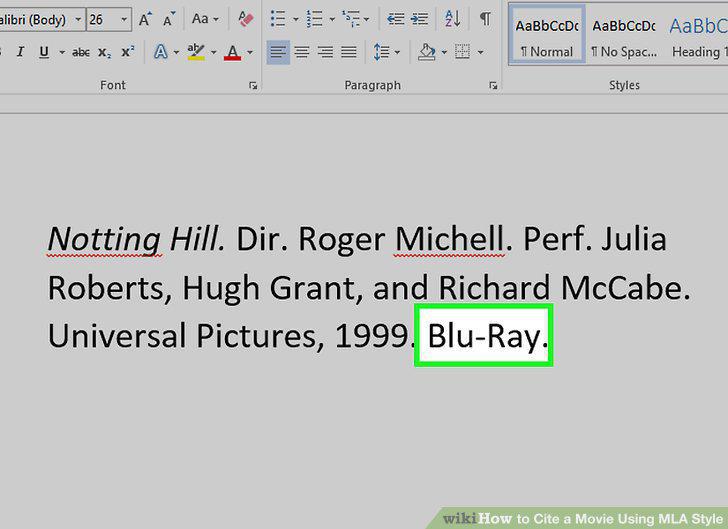Click the Increase Indent icon
The width and height of the screenshot is (728, 529).
419,19
